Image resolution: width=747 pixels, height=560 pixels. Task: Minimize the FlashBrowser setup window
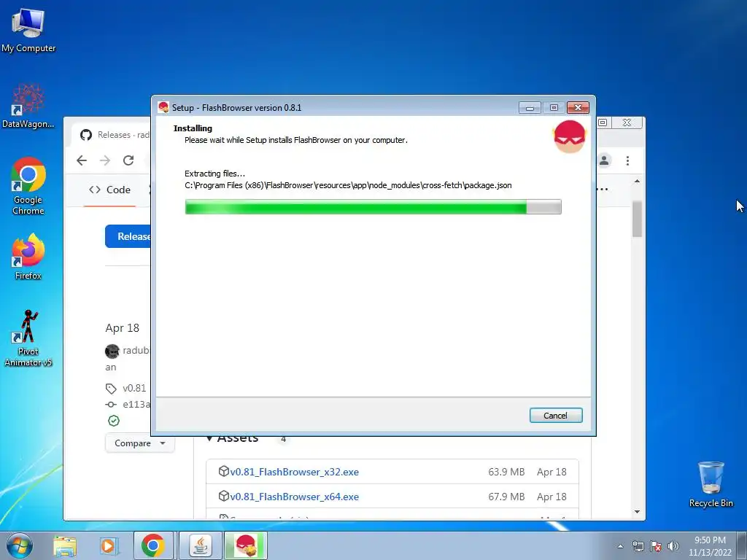pyautogui.click(x=530, y=108)
